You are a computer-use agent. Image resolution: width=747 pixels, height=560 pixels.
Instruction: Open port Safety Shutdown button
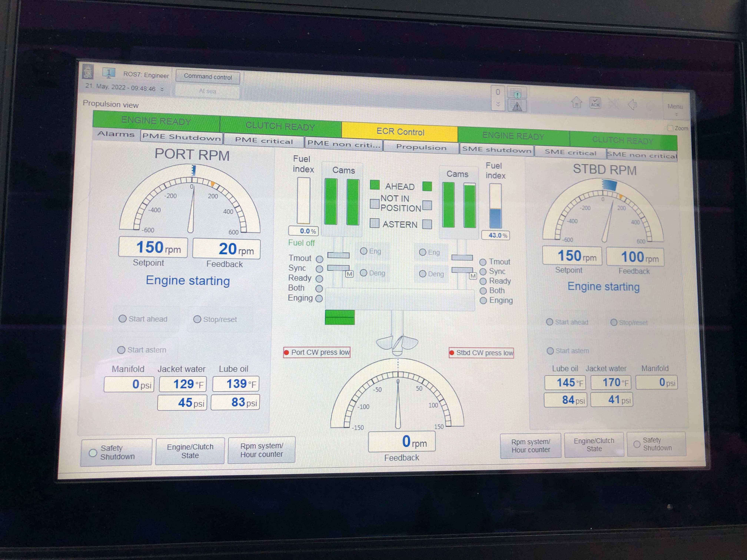[x=116, y=452]
